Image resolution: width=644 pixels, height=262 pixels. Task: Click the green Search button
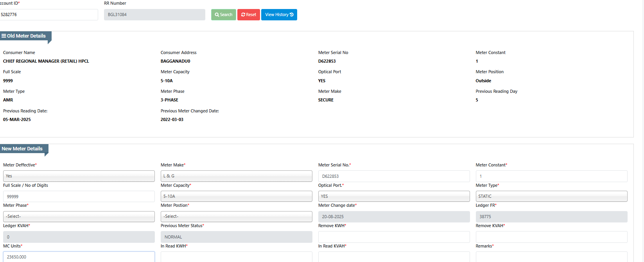[x=223, y=15]
